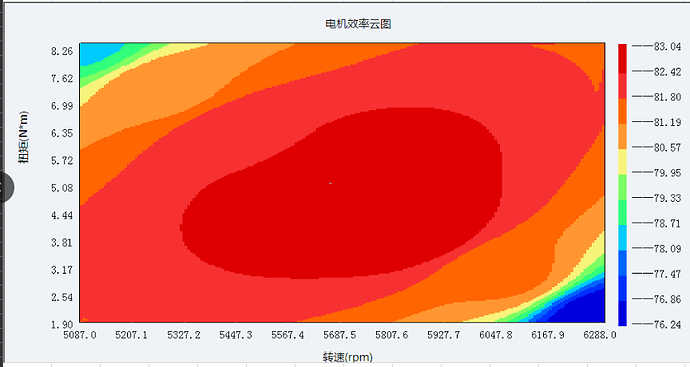Click the 6288.0 tick on the speed axis
The width and height of the screenshot is (690, 367).
(600, 335)
